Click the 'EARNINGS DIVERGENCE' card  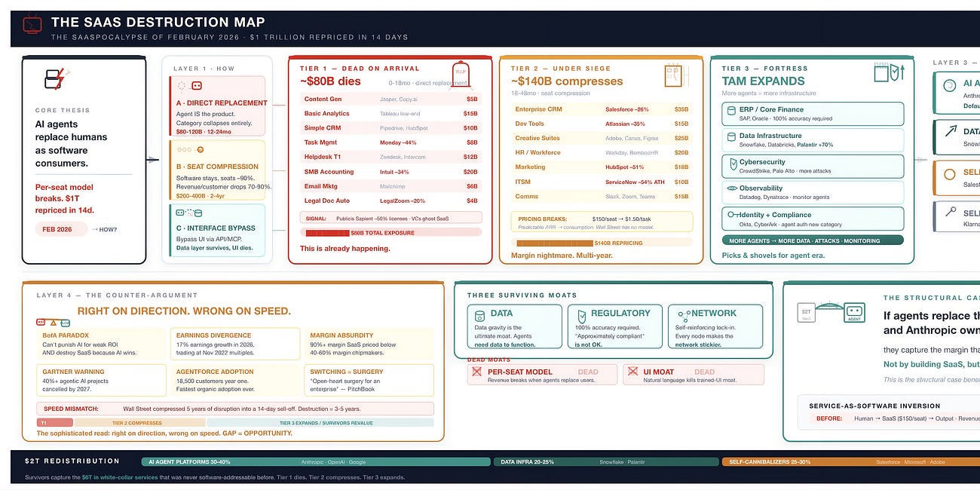coord(234,345)
